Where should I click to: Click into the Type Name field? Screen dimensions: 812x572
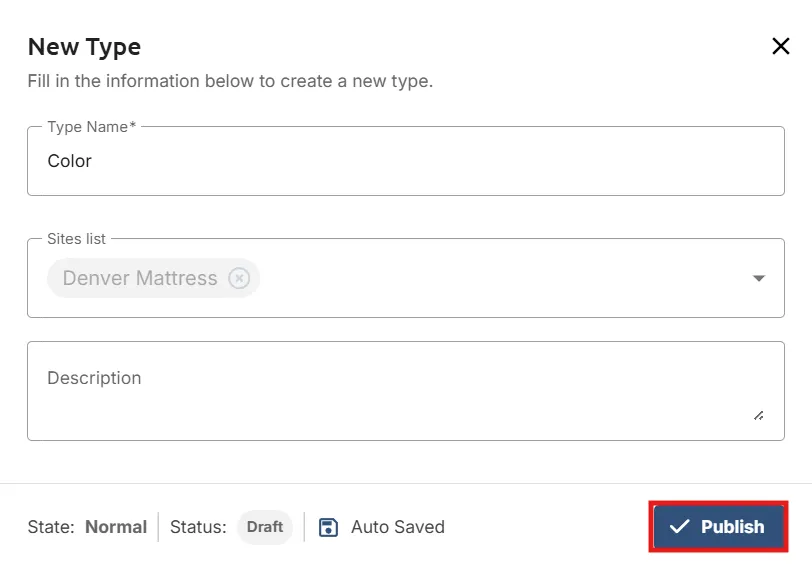[x=405, y=161]
